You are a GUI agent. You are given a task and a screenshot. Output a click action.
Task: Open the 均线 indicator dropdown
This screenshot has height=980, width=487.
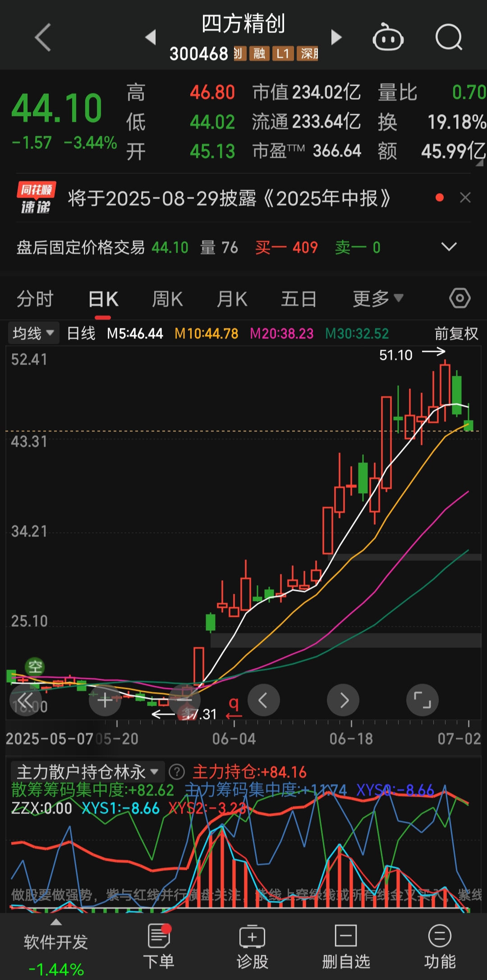click(33, 333)
